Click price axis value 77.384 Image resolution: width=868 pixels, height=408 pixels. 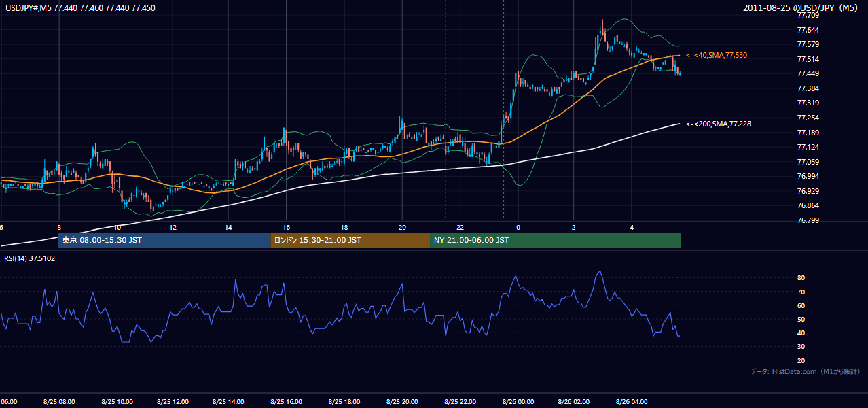pyautogui.click(x=807, y=88)
